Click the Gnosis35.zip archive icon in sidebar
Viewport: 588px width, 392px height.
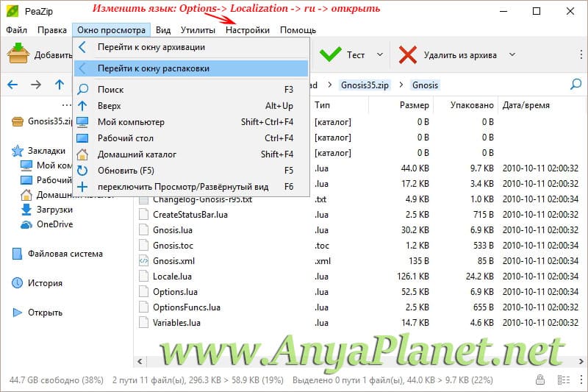pyautogui.click(x=18, y=121)
